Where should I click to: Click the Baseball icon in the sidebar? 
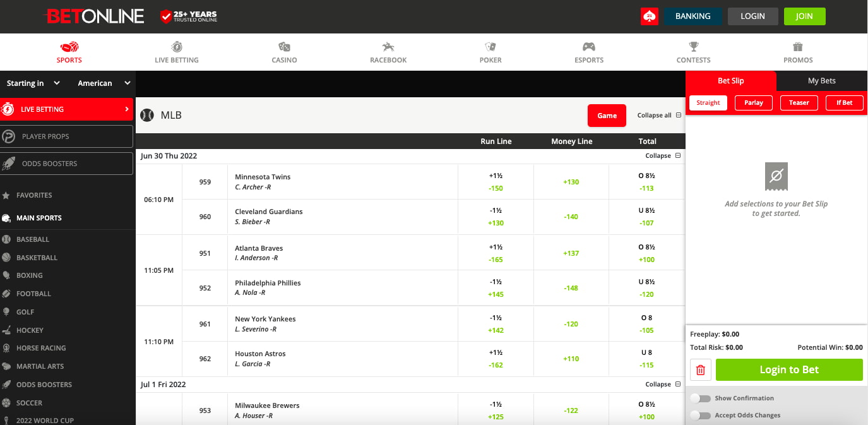(x=6, y=239)
